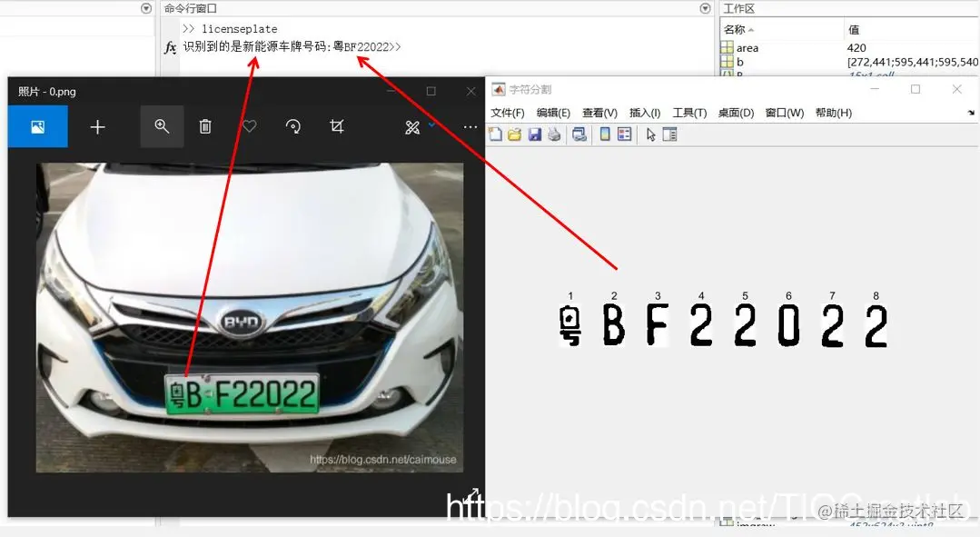Click the car photo in Photos viewer
The height and width of the screenshot is (537, 980).
(250, 318)
